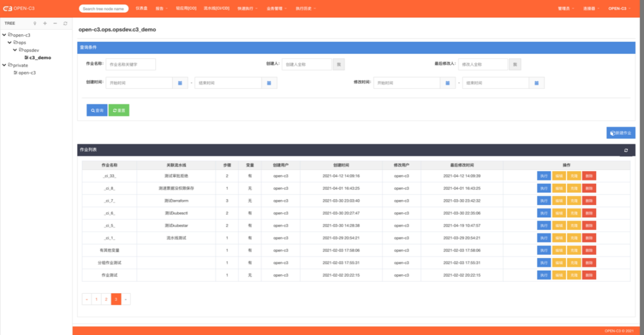Open creation end time calendar icon
This screenshot has width=644, height=335.
point(269,83)
